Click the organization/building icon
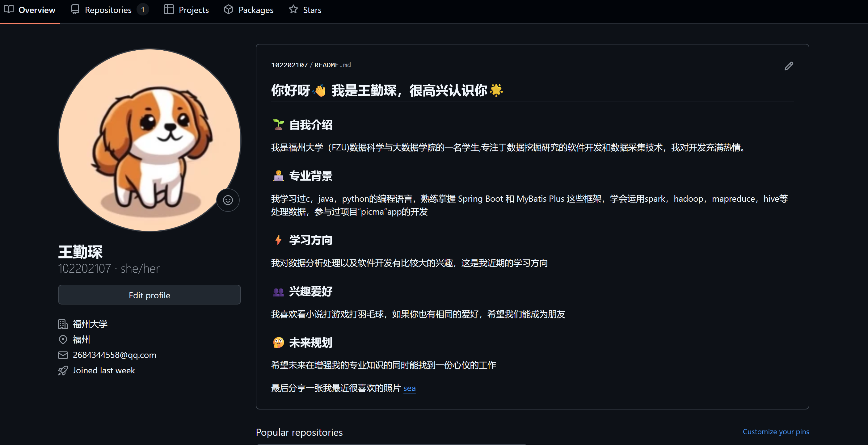This screenshot has height=445, width=868. click(62, 324)
